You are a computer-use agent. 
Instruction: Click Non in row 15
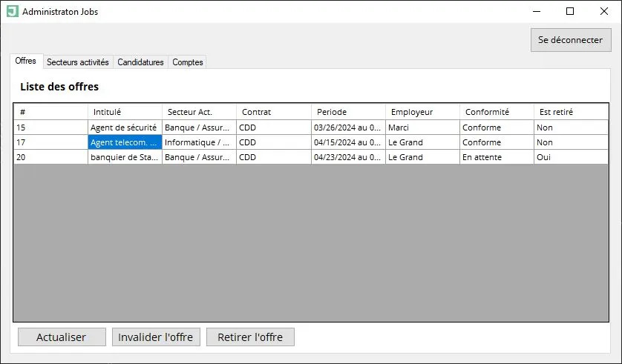click(571, 128)
